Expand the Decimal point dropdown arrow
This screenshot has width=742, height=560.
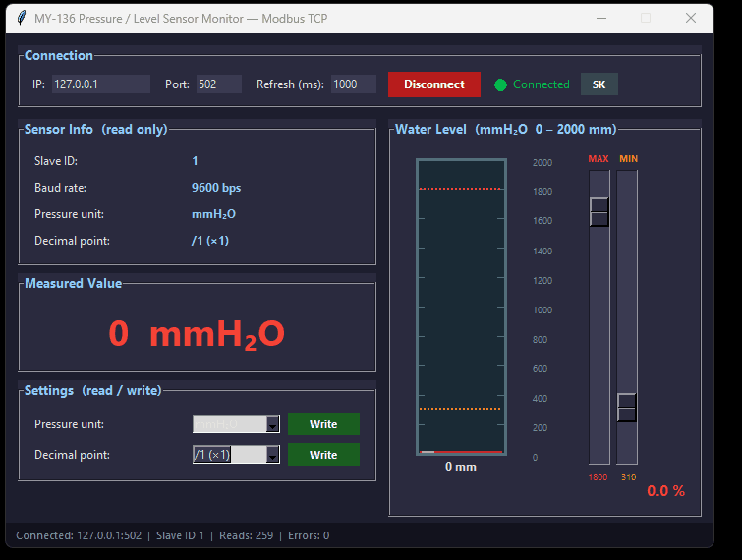[x=272, y=455]
